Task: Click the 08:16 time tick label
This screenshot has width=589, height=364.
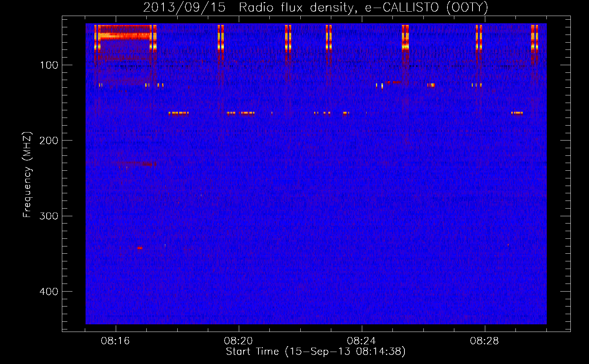Action: (115, 341)
